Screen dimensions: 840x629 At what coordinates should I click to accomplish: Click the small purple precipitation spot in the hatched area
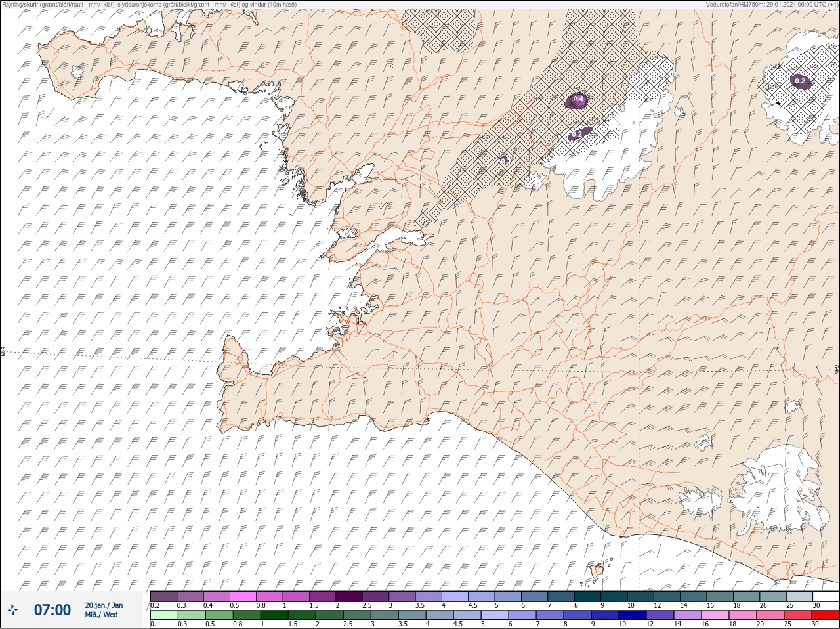[503, 160]
